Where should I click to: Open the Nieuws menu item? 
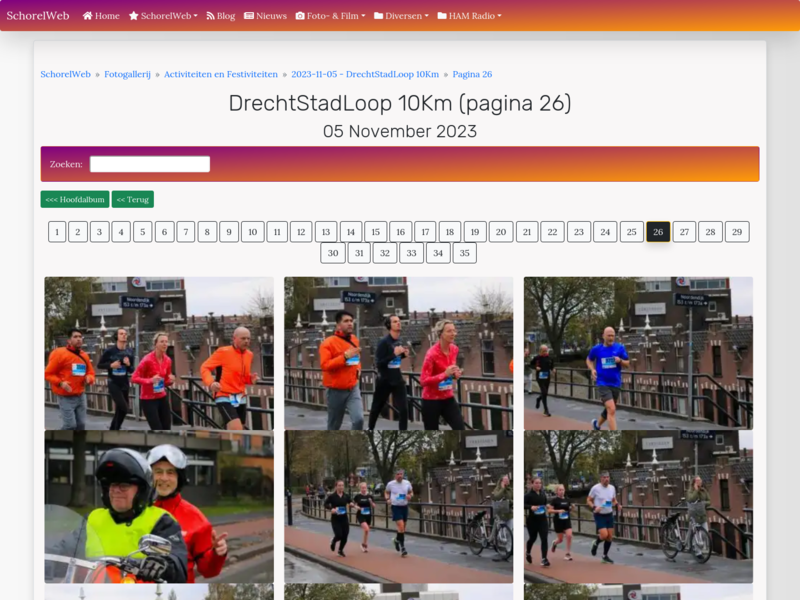(265, 16)
